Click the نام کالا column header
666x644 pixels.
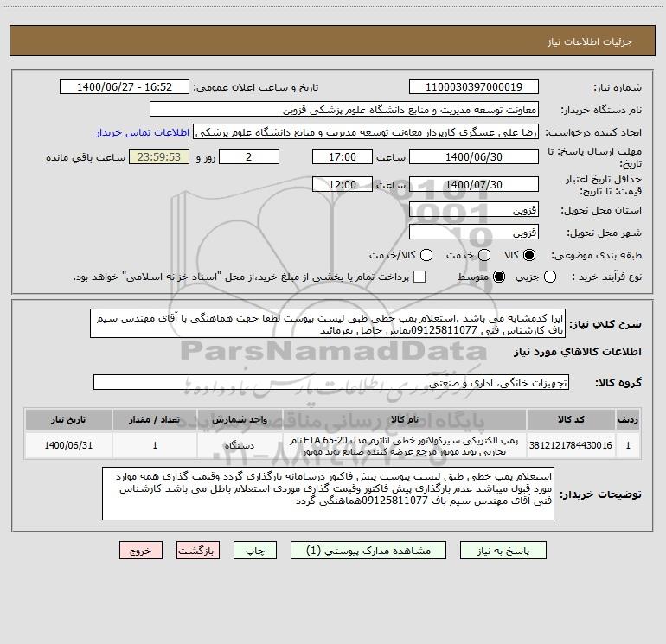405,419
